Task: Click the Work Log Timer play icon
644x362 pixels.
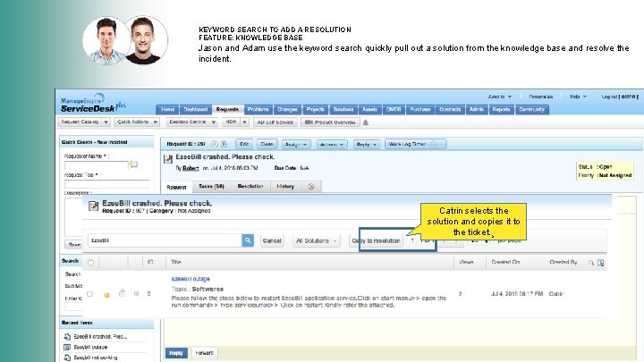Action: (433, 145)
